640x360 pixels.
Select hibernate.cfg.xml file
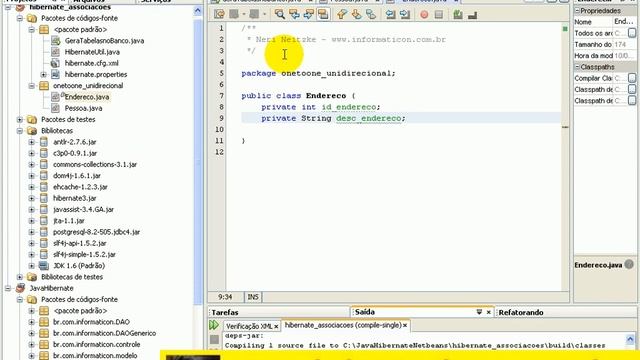pyautogui.click(x=91, y=63)
